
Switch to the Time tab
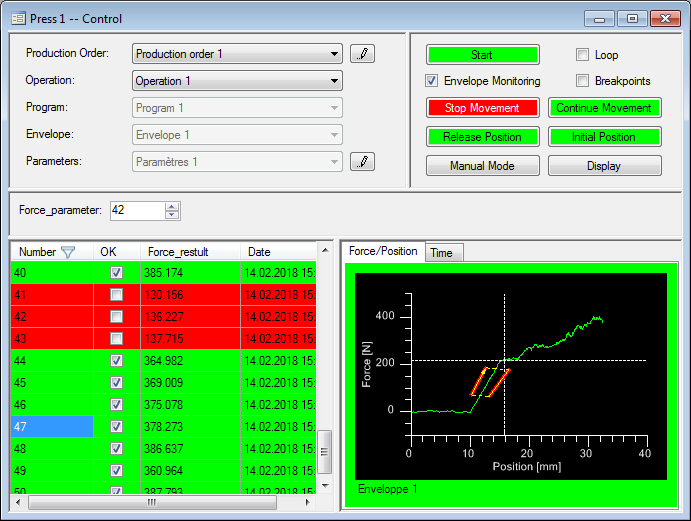pyautogui.click(x=444, y=253)
